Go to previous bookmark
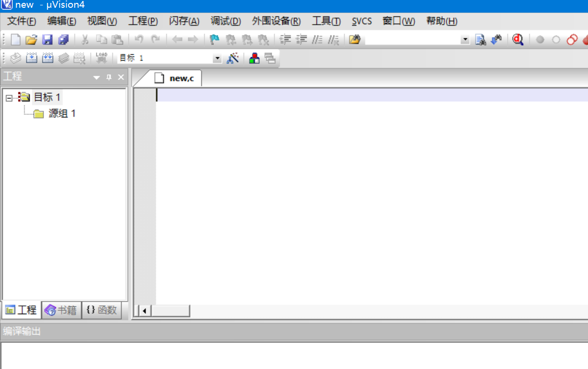Viewport: 588px width, 369px height. [230, 40]
